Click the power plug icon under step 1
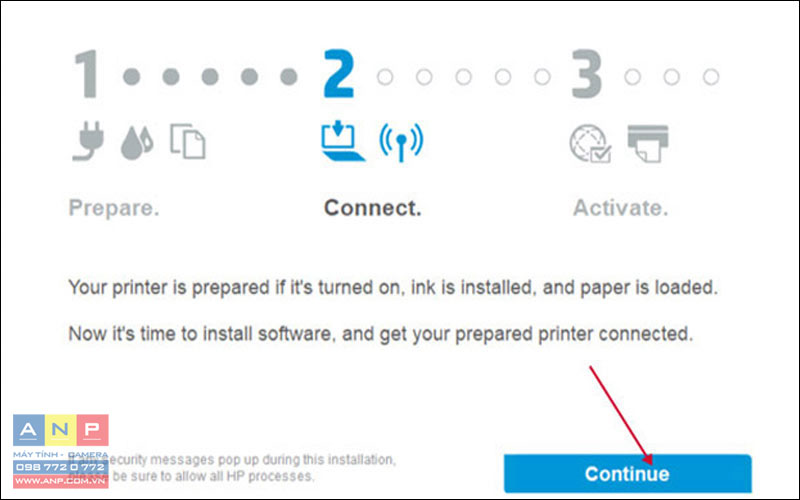 [x=88, y=141]
